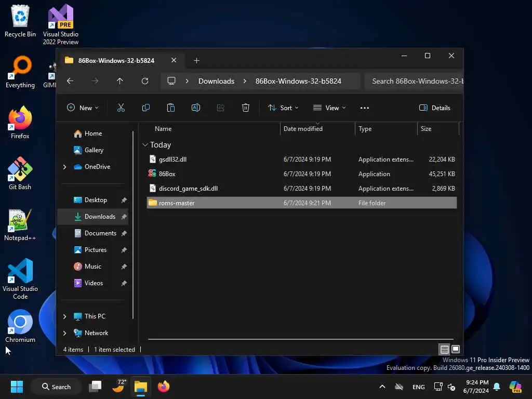Open the See more ellipsis menu
Screen dimensions: 532x399
[364, 108]
